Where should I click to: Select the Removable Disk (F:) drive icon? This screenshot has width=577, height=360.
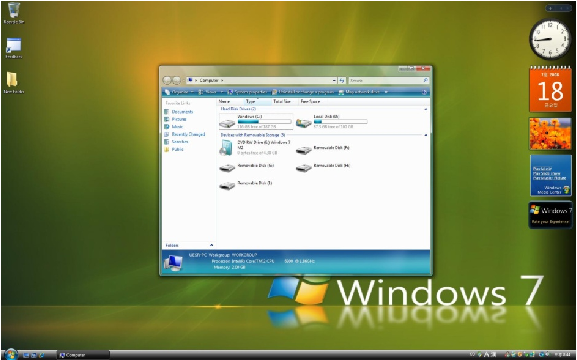point(304,150)
